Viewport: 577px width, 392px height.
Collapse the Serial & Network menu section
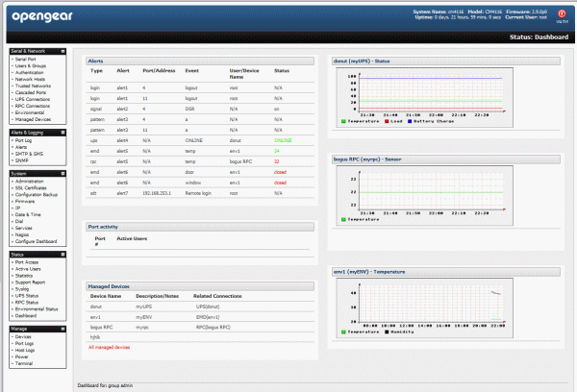pos(63,51)
